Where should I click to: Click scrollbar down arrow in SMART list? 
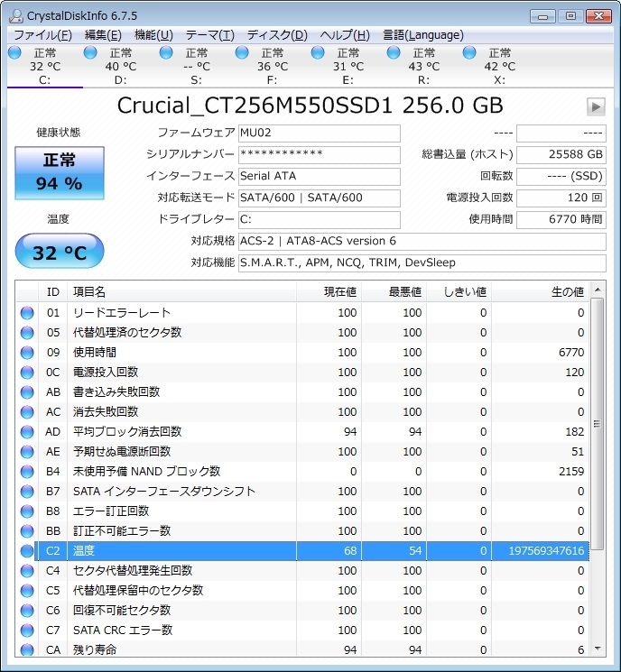coord(597,649)
